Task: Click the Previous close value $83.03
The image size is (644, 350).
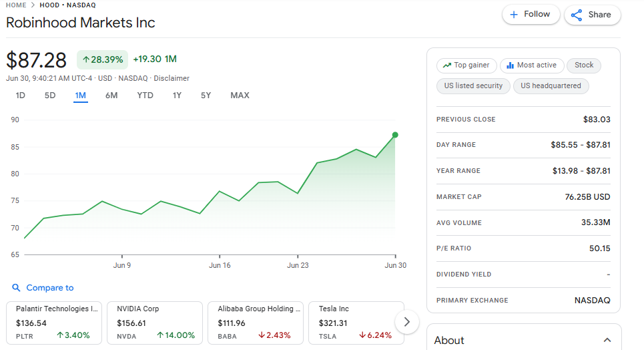Action: click(597, 120)
